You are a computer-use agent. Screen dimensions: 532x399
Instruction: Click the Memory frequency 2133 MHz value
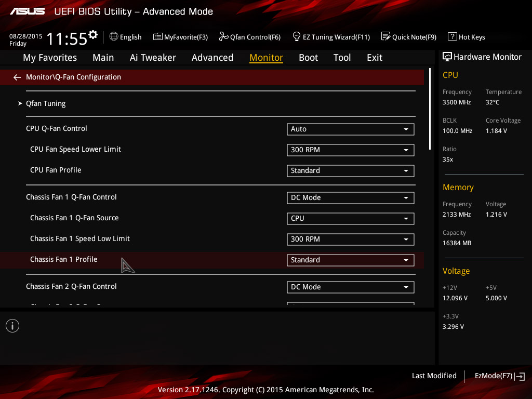pyautogui.click(x=457, y=215)
